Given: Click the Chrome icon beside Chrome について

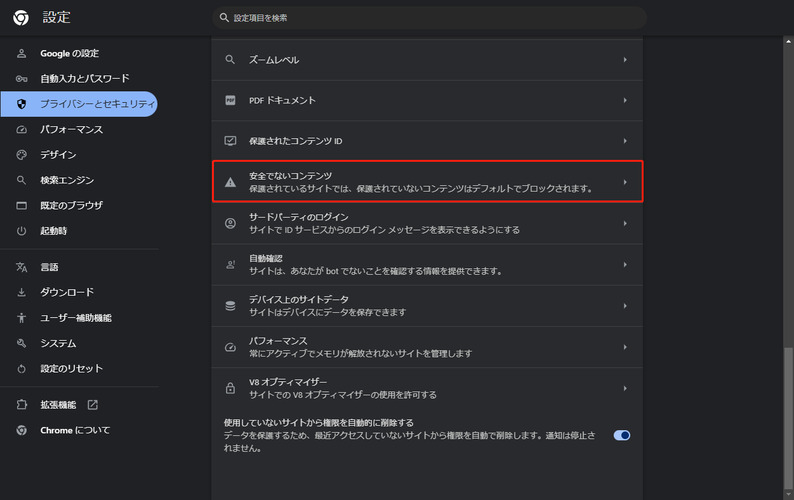Looking at the screenshot, I should point(21,430).
